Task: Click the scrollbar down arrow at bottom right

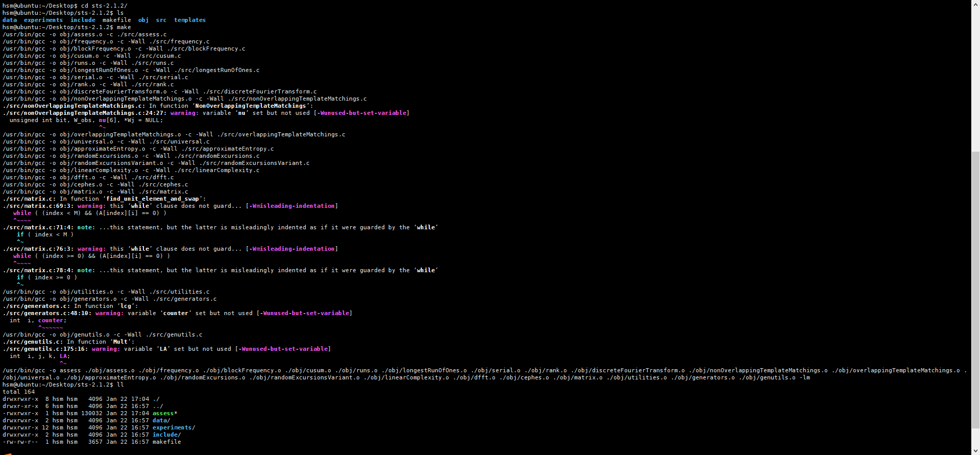Action: (975, 450)
